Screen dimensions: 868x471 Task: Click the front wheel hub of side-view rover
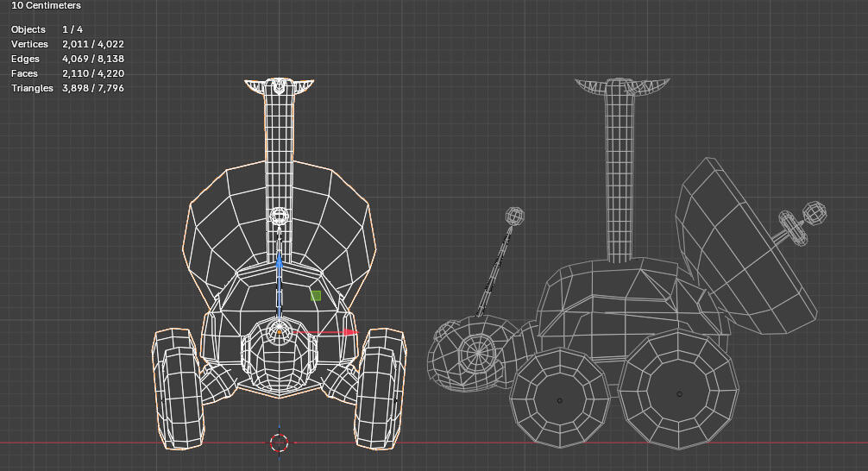pos(560,400)
